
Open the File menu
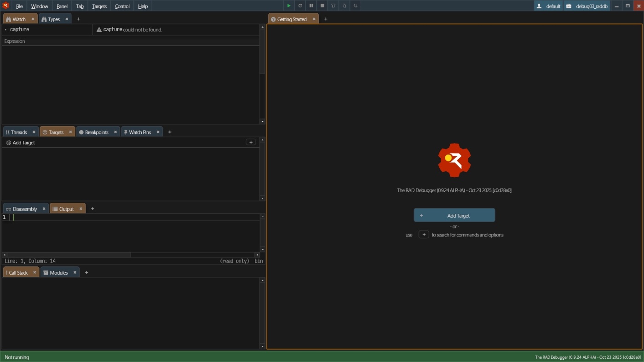(19, 6)
